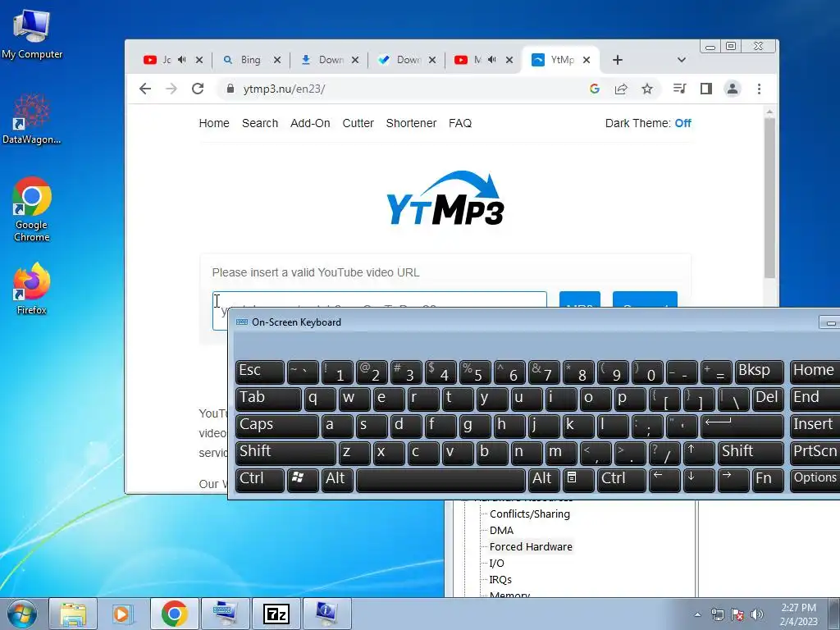Click the Windows logo key on keyboard
The width and height of the screenshot is (840, 630).
303,479
